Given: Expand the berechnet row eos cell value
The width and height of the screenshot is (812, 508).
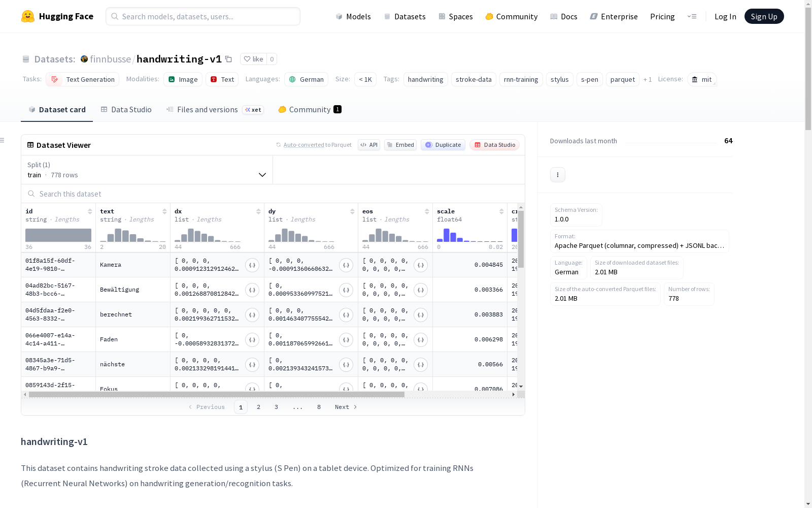Looking at the screenshot, I should coord(421,315).
